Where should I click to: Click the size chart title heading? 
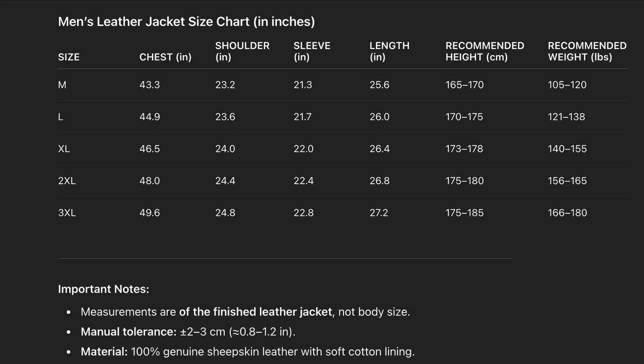coord(186,21)
